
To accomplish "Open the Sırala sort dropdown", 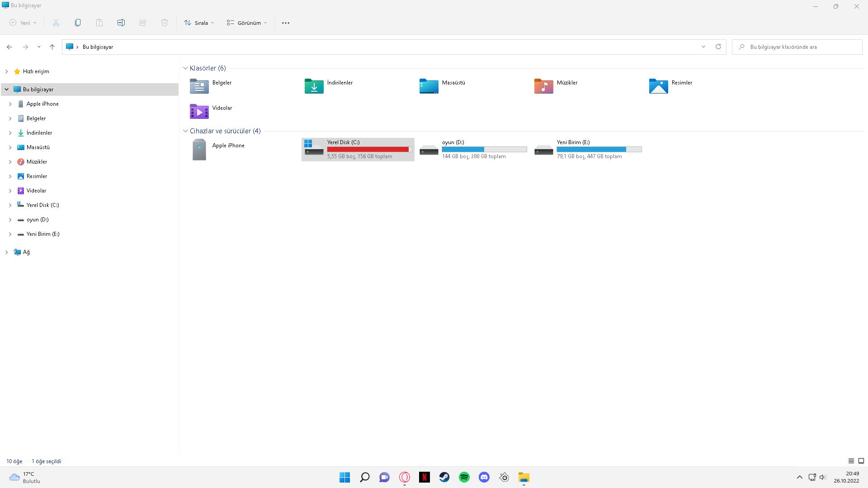I will pos(199,23).
